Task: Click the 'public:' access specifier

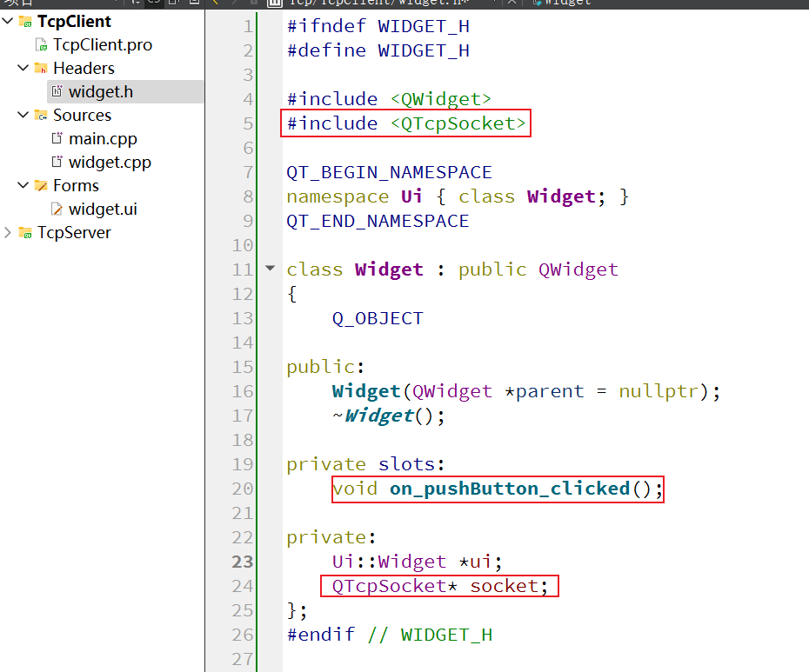Action: point(325,367)
